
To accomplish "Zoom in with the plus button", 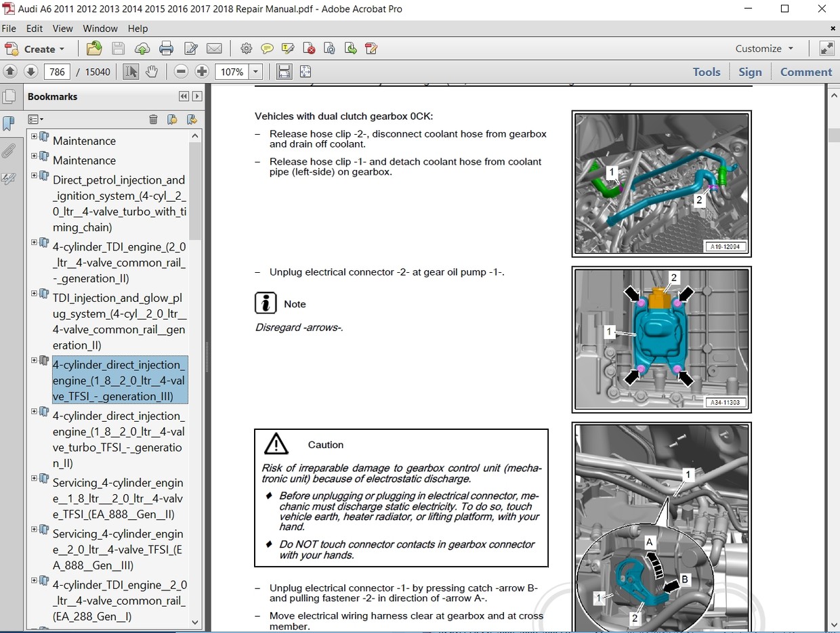I will pos(202,72).
